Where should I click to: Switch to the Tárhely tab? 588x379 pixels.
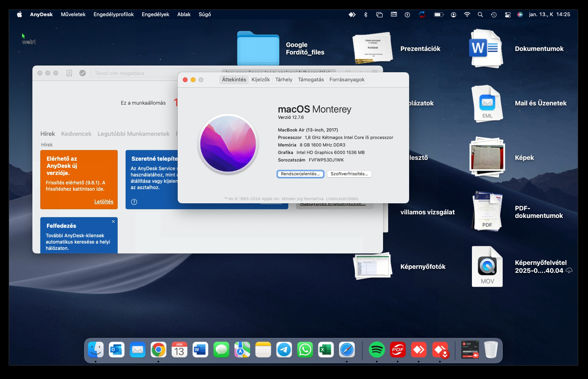[284, 80]
